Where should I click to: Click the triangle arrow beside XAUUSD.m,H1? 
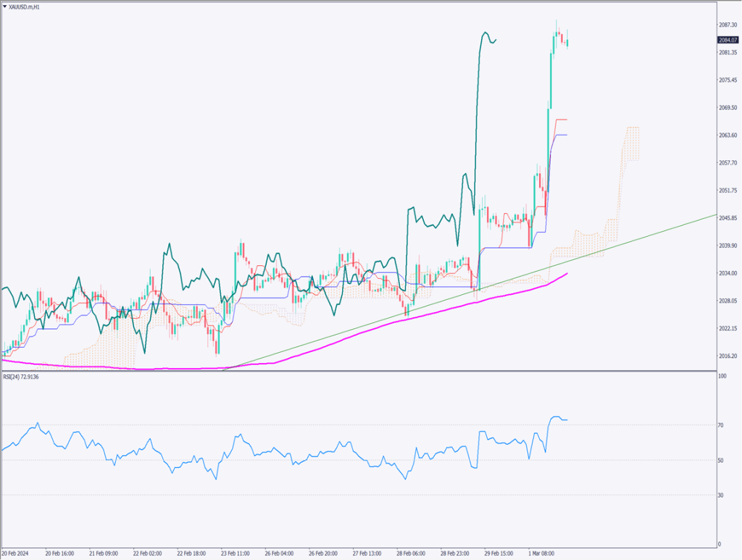pos(4,5)
